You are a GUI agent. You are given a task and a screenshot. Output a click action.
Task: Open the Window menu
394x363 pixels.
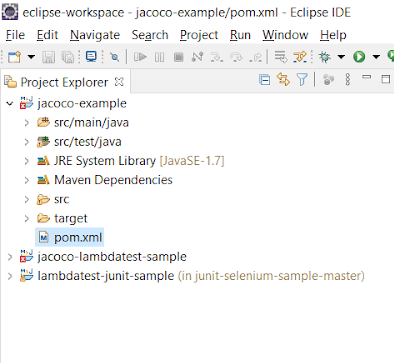point(285,35)
